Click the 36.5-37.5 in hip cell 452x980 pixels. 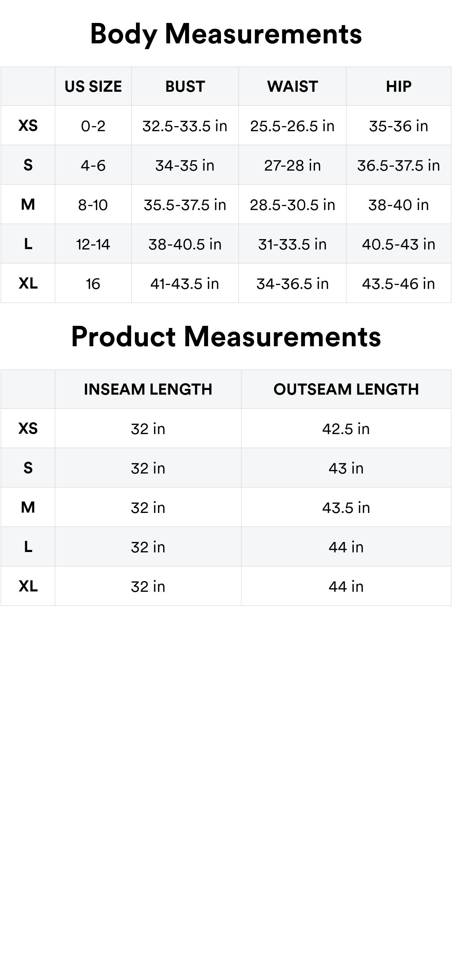click(x=398, y=166)
